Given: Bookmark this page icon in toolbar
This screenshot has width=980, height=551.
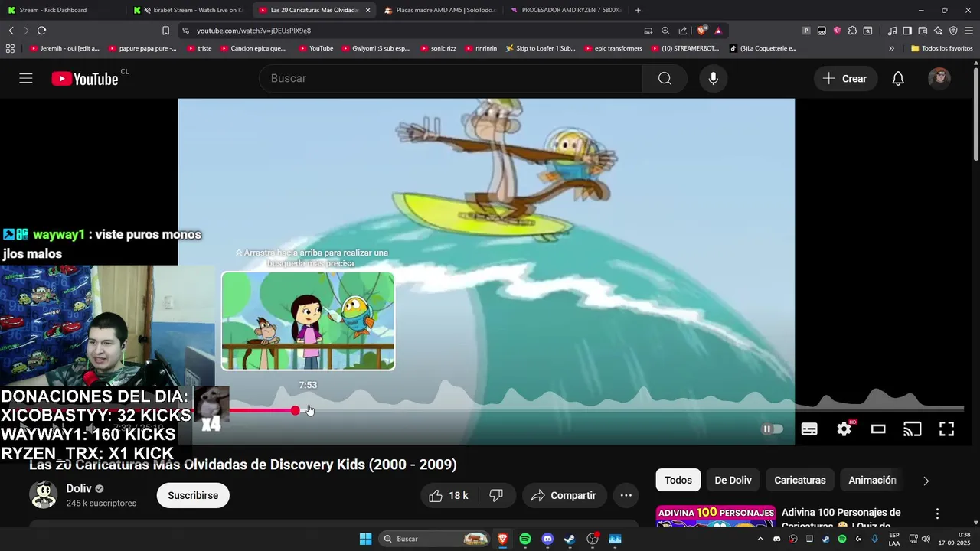Looking at the screenshot, I should click(165, 31).
